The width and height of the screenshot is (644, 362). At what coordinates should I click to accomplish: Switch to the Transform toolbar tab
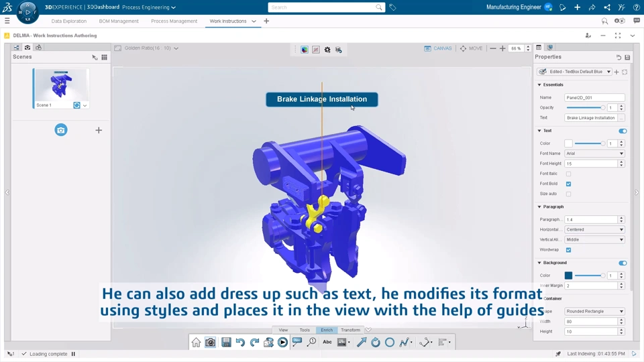pyautogui.click(x=350, y=330)
